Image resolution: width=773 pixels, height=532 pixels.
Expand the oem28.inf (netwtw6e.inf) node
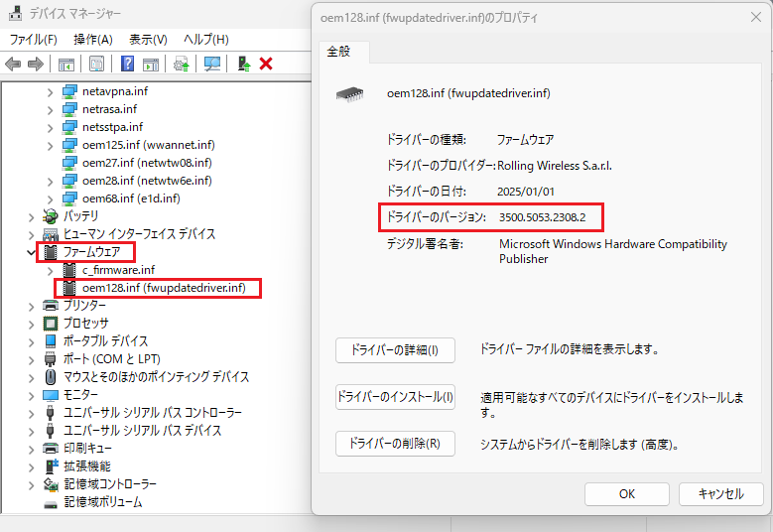pos(50,181)
